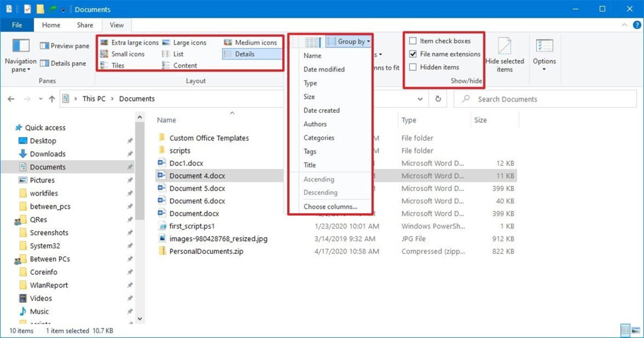Go up one folder level arrow
Viewport: 644px width, 338px height.
point(52,99)
